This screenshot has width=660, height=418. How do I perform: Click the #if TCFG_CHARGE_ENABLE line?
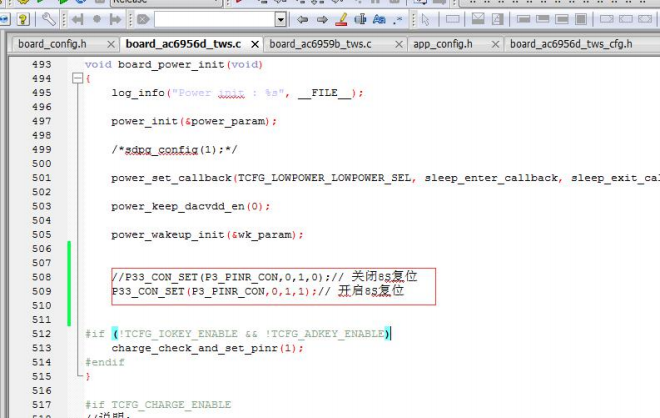point(158,405)
